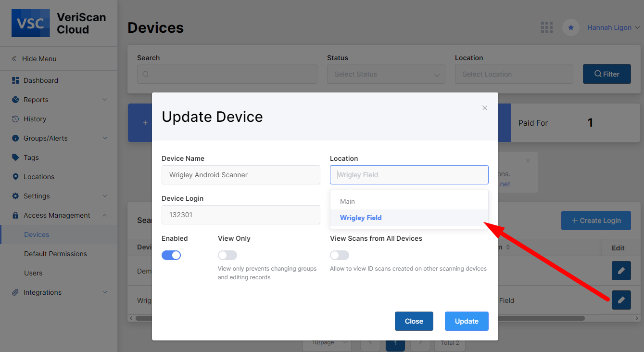
Task: Click the pencil edit icon for Wrigley row
Action: (x=621, y=300)
